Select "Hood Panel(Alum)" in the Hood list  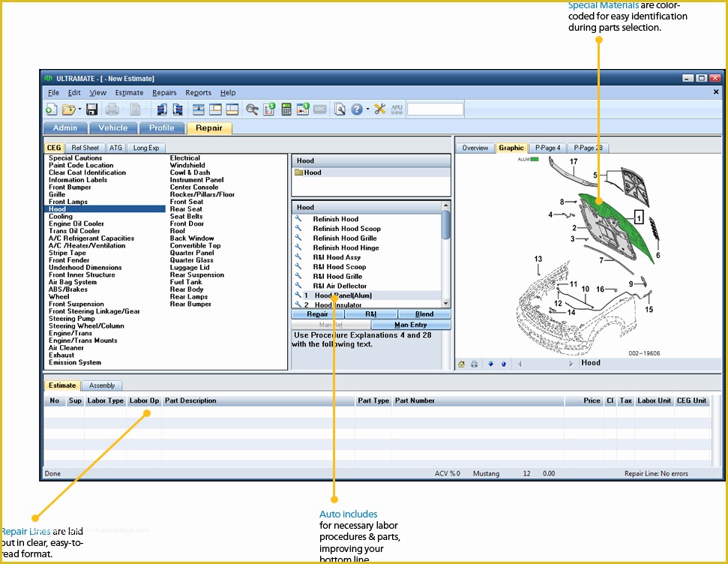point(343,295)
